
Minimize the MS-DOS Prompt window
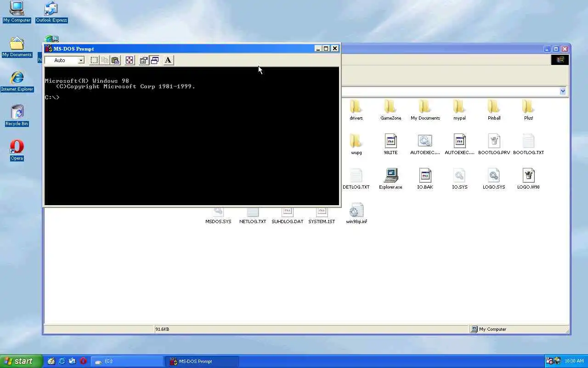point(318,48)
